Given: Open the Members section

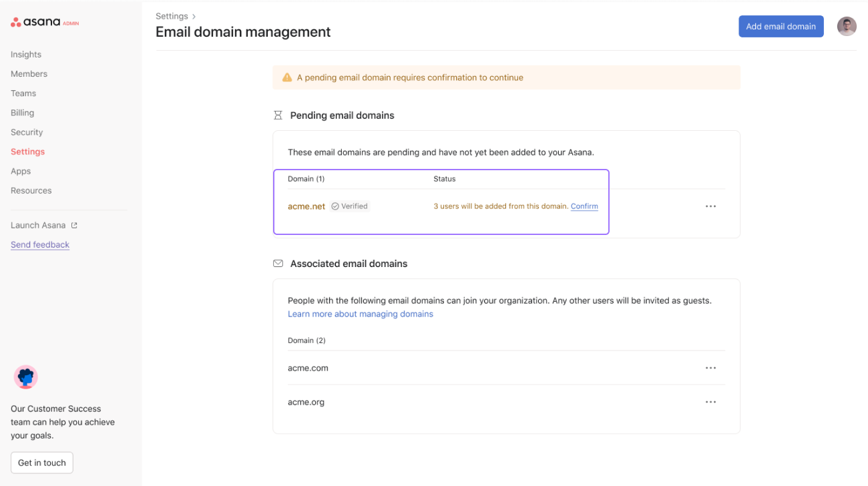Looking at the screenshot, I should coord(29,74).
